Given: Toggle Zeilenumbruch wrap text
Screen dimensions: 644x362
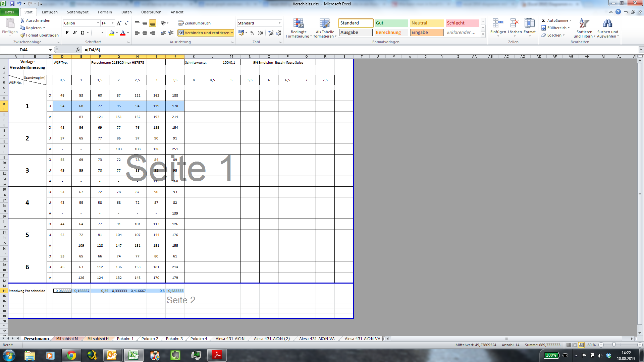Looking at the screenshot, I should click(x=195, y=23).
